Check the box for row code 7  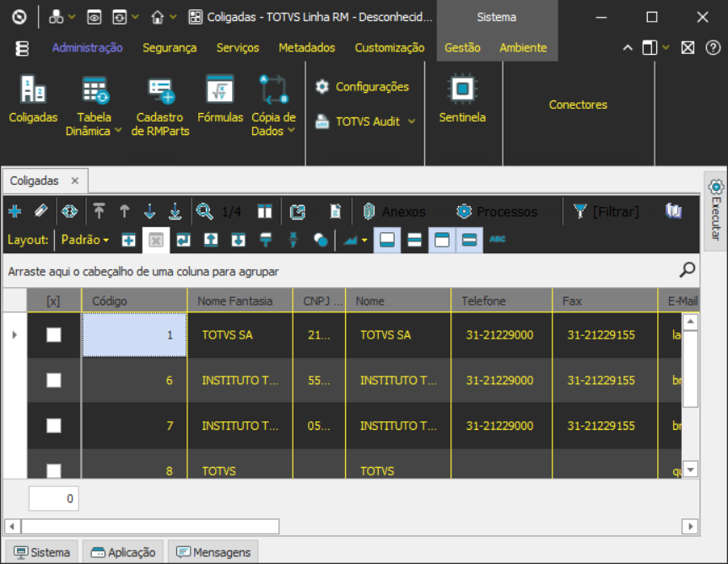coord(54,426)
